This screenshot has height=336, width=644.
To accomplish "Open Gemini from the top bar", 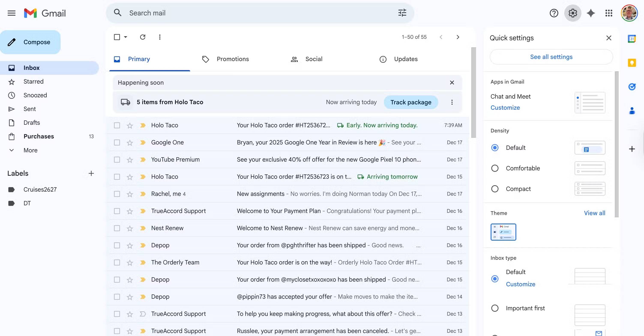I will coord(590,13).
